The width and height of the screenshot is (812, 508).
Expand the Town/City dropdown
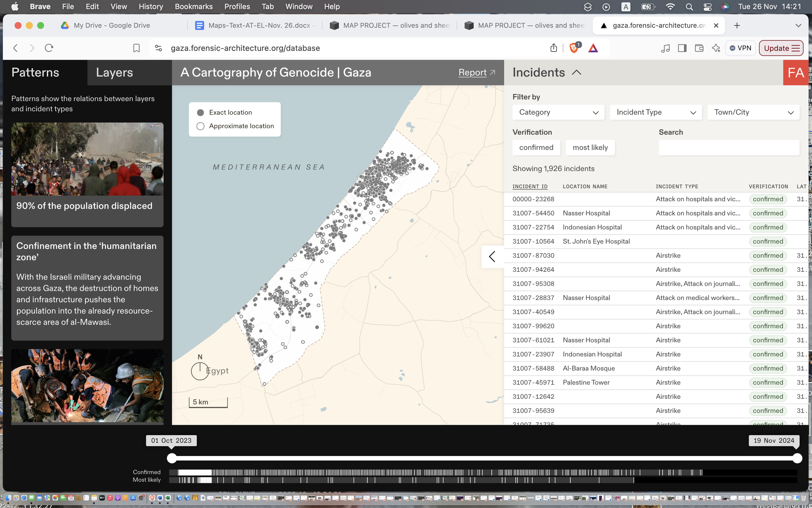click(x=753, y=112)
